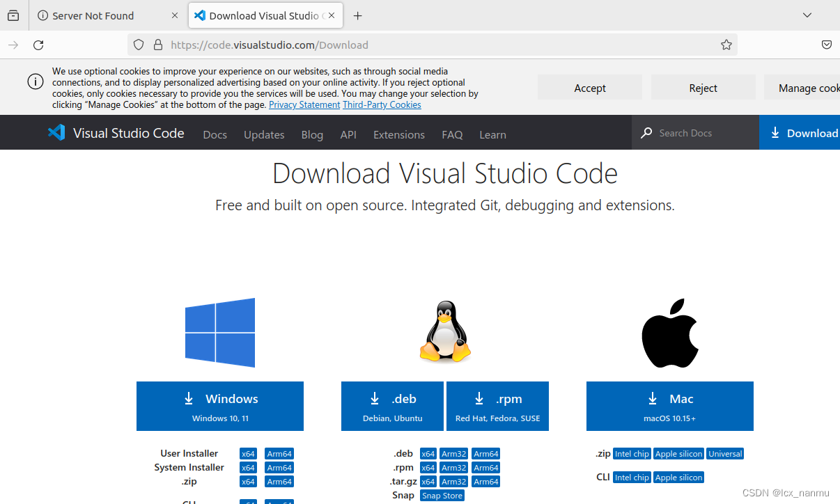840x504 pixels.
Task: Click the Download button in the navbar
Action: [x=800, y=132]
